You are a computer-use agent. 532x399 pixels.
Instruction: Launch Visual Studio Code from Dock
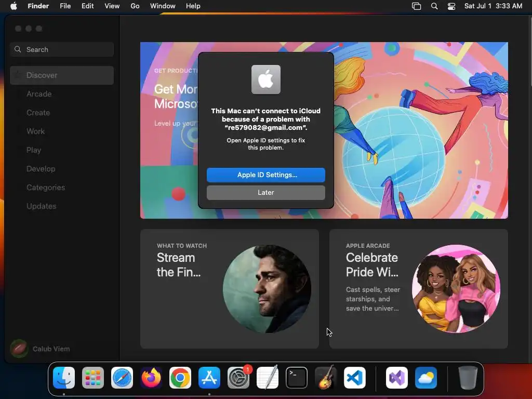coord(355,378)
